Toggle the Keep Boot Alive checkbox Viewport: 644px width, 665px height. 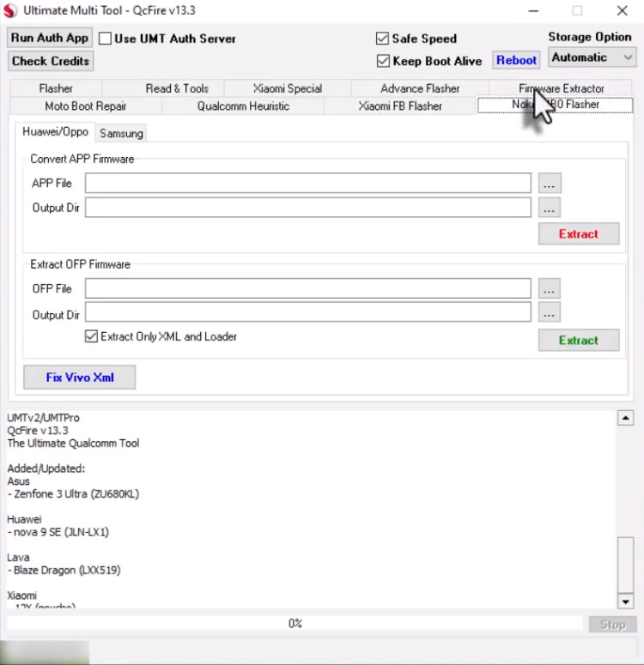(x=383, y=61)
